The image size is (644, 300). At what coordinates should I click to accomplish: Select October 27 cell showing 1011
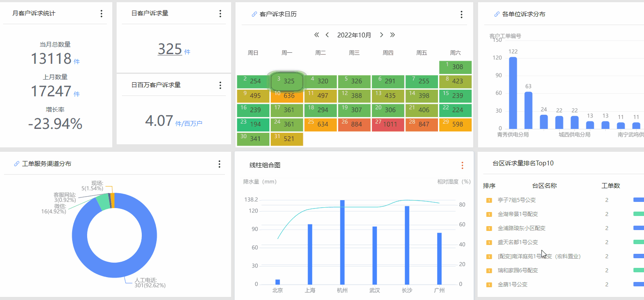point(388,124)
